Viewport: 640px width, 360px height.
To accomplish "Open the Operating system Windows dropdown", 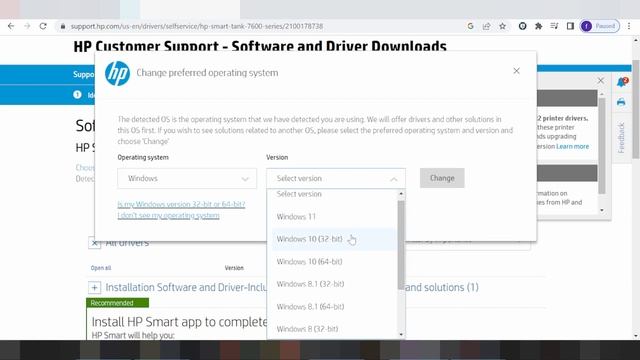I will click(x=187, y=178).
